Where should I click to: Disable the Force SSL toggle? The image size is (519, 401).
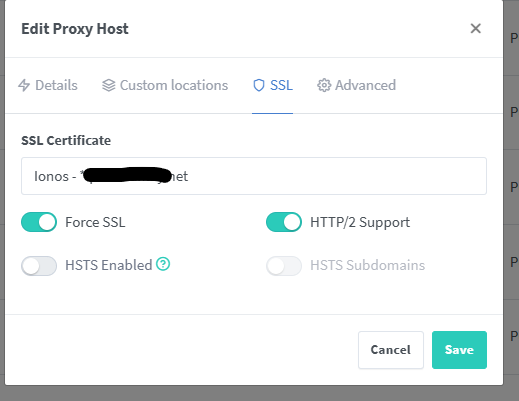click(x=39, y=222)
